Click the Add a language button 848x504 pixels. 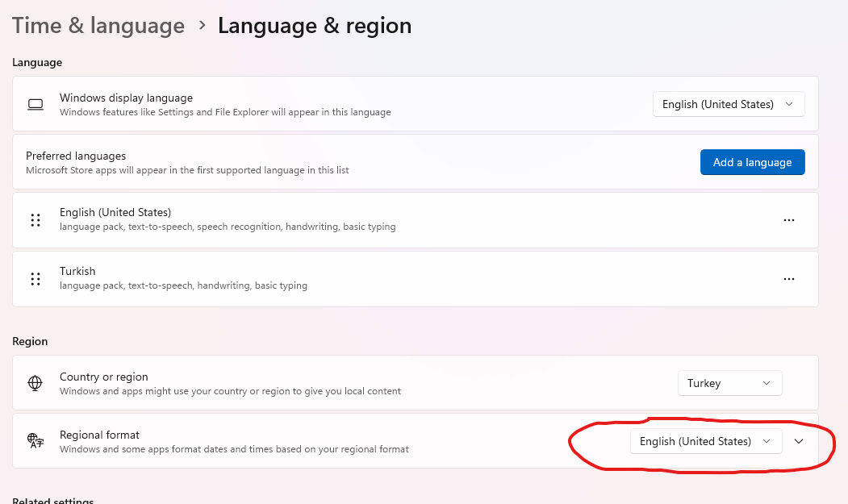pyautogui.click(x=752, y=162)
